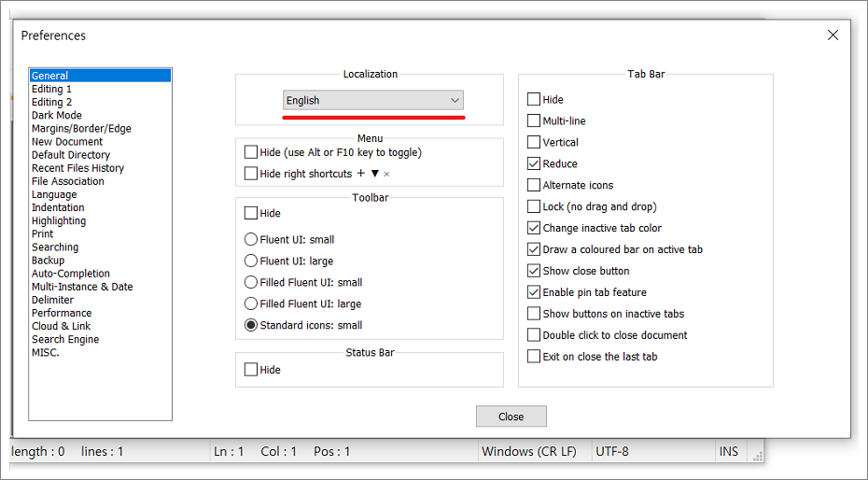Uncheck Show close button option
The width and height of the screenshot is (868, 480).
[x=534, y=271]
